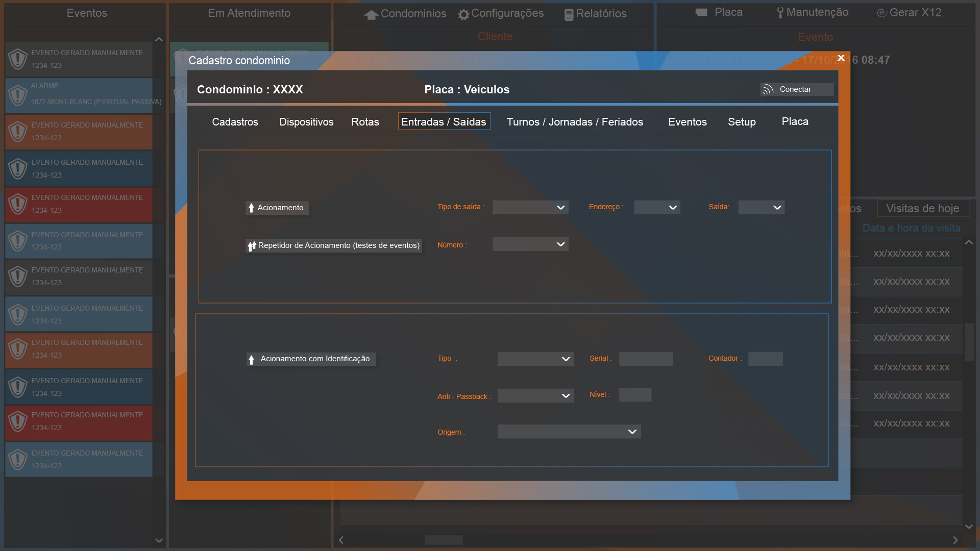The width and height of the screenshot is (980, 551).
Task: Click shield icon of last Eventos list item
Action: click(x=18, y=460)
